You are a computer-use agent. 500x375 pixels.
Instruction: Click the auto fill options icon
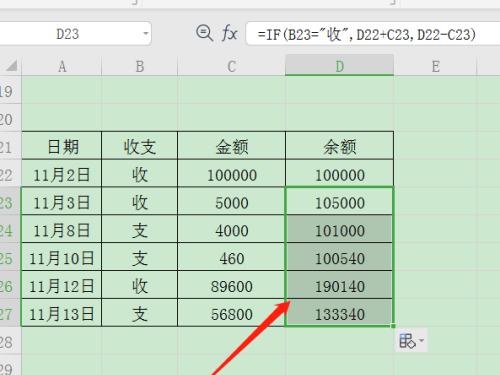[x=407, y=341]
